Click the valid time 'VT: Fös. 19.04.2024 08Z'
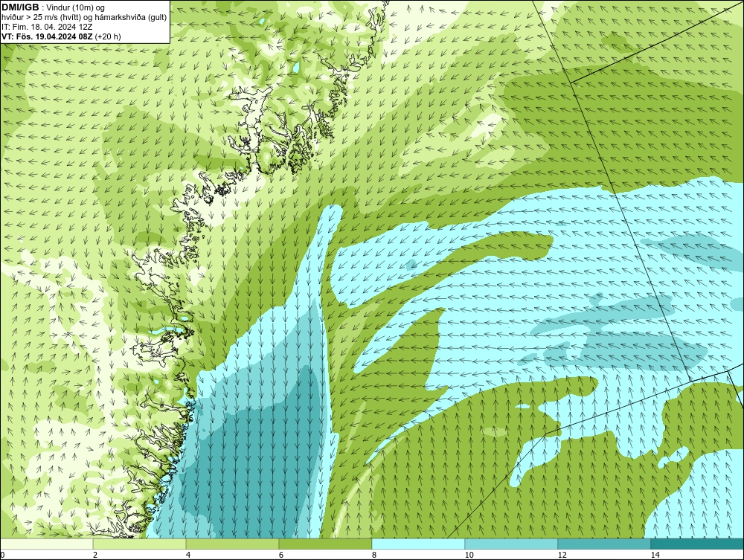 (48, 36)
